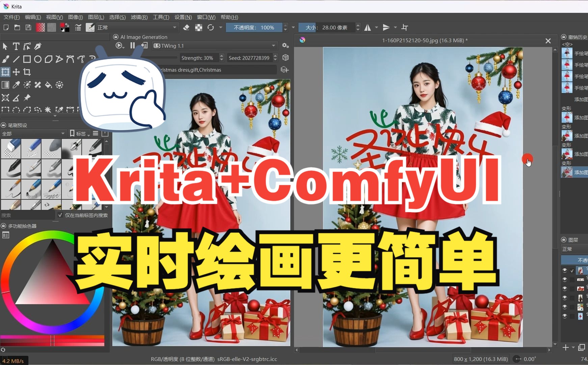588x365 pixels.
Task: Open a file with the folder icon
Action: (17, 27)
